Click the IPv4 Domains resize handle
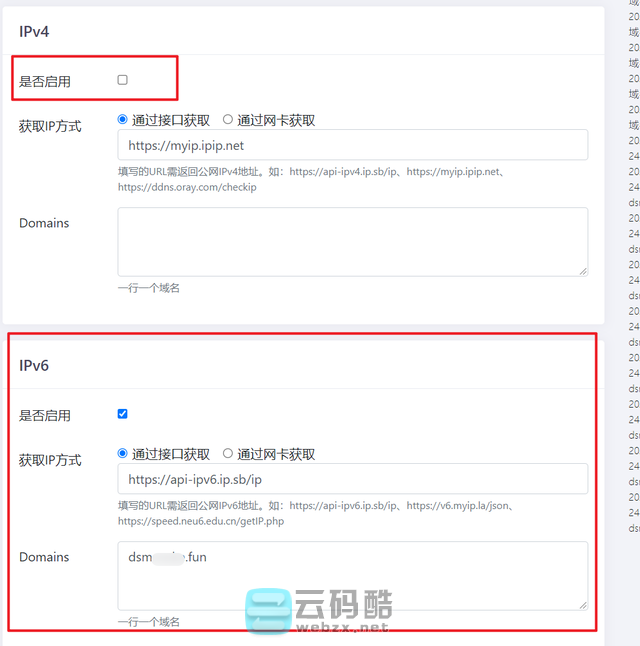The width and height of the screenshot is (640, 646). [582, 270]
